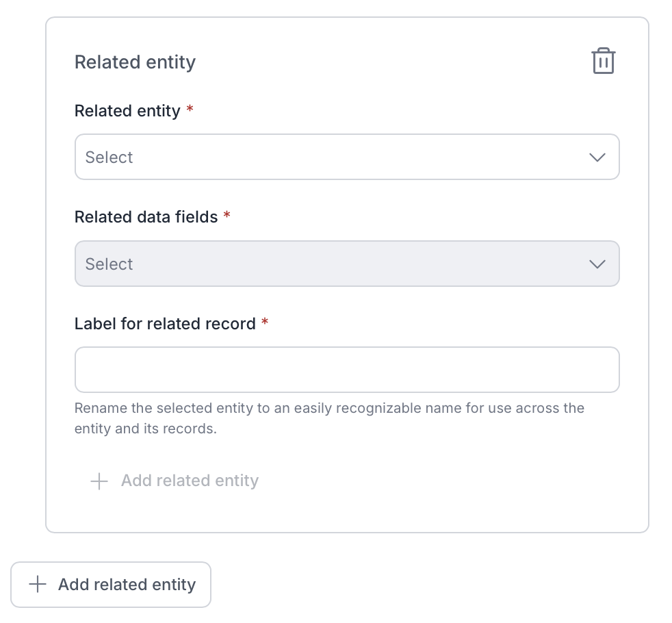Viewport: 672px width, 623px height.
Task: Click the Select placeholder in Related entity field
Action: tap(109, 157)
